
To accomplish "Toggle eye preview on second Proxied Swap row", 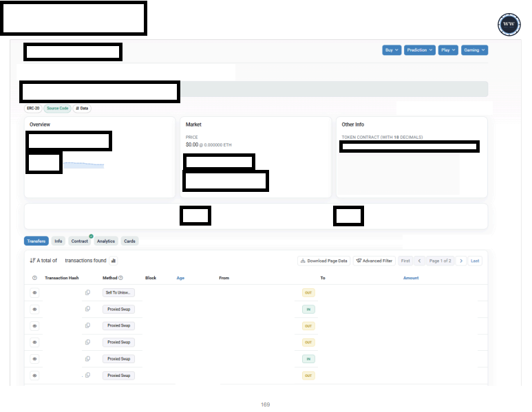I will [x=34, y=326].
